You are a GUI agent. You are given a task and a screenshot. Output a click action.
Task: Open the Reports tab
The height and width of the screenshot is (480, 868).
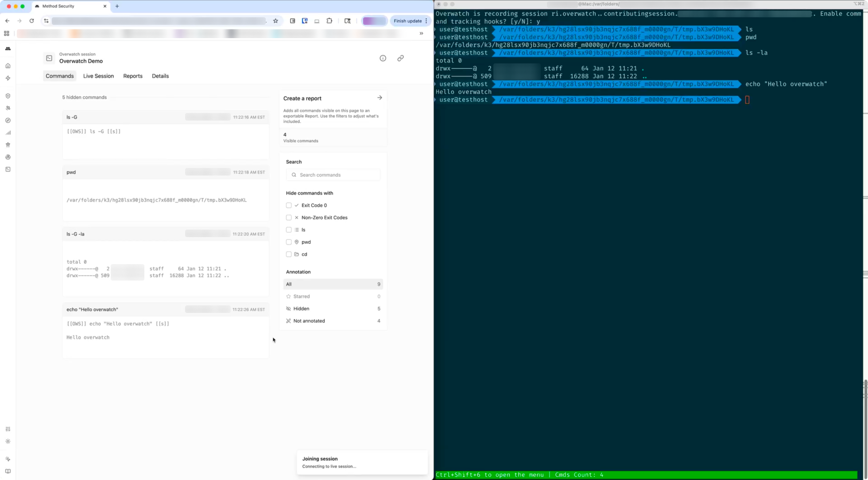(133, 76)
